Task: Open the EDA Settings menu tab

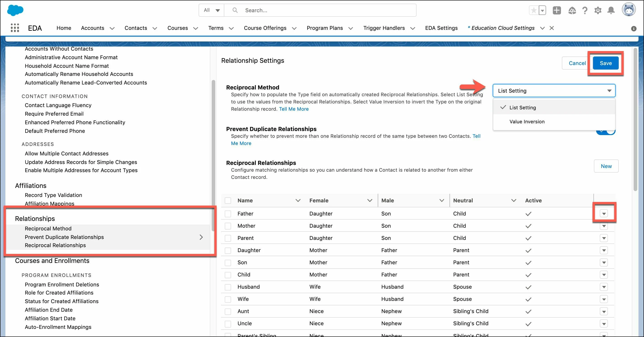Action: [441, 28]
